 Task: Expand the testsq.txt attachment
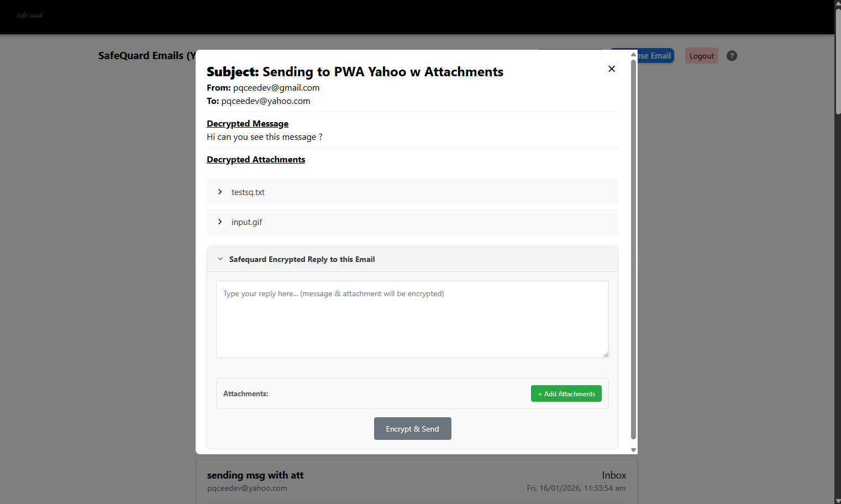coord(248,192)
